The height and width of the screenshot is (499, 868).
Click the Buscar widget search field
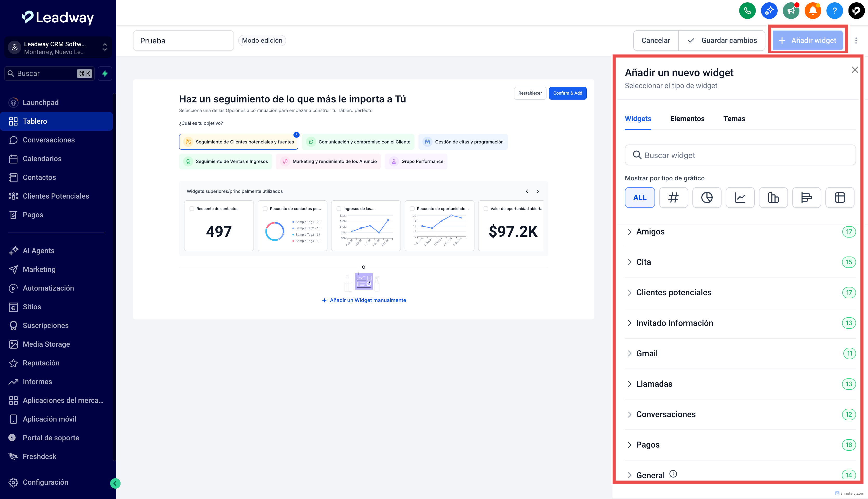740,155
